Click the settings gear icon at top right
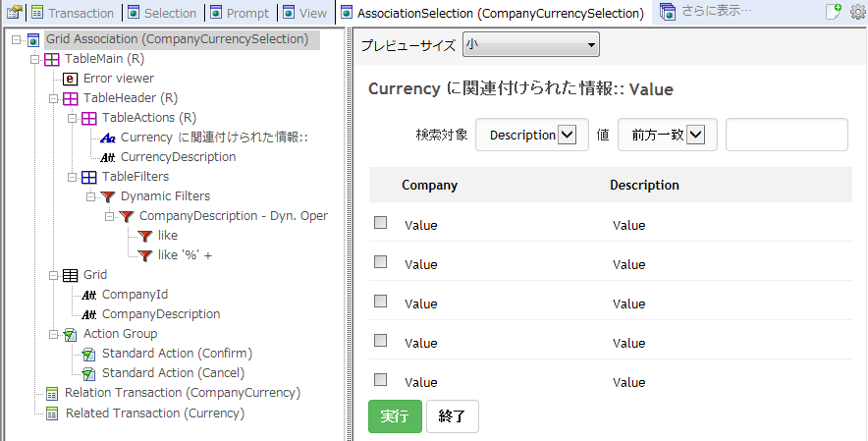 [x=857, y=13]
